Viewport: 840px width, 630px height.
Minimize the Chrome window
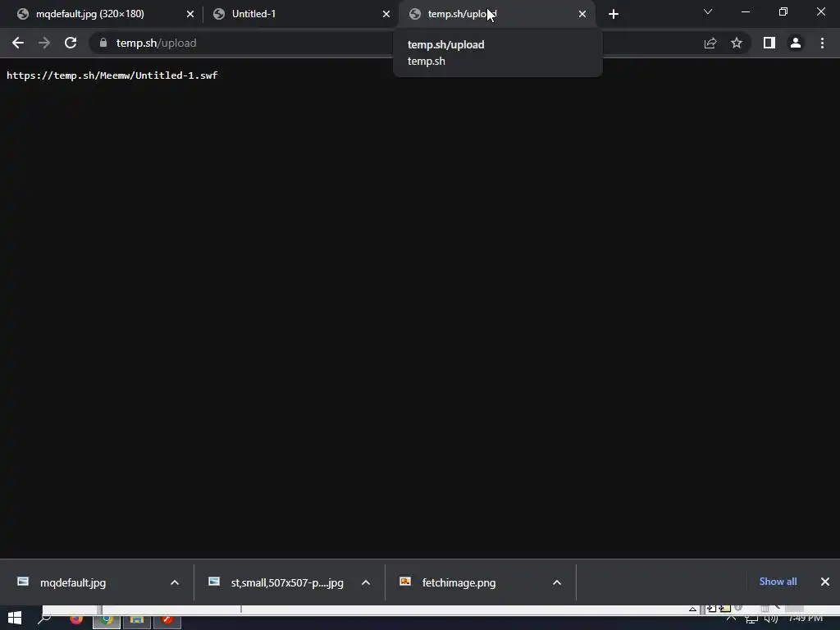tap(746, 11)
